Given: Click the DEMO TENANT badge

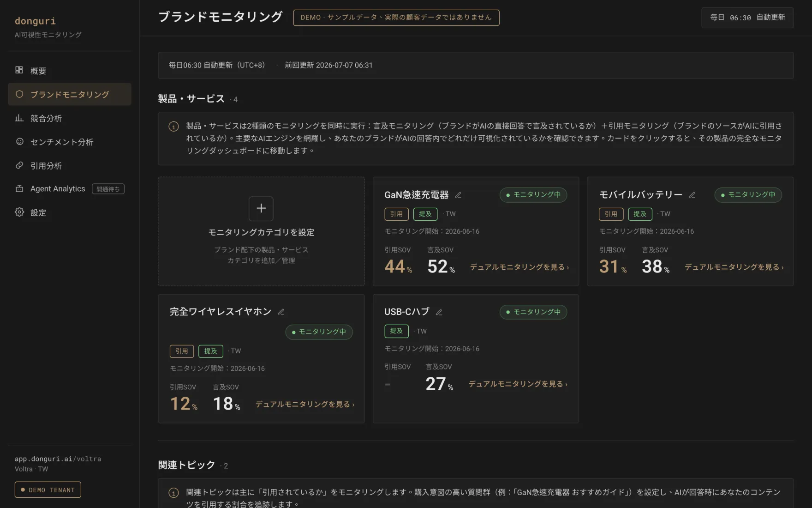Looking at the screenshot, I should coord(48,490).
